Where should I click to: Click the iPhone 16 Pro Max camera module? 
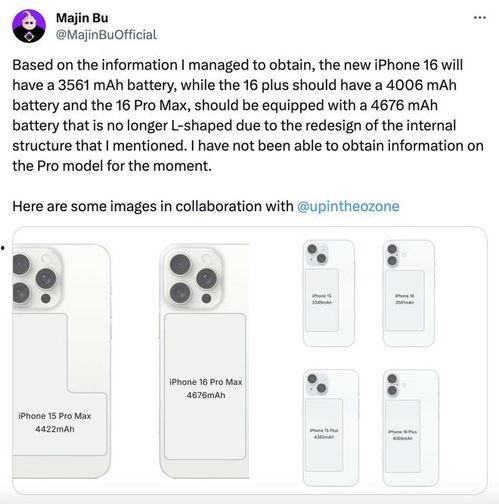point(193,279)
